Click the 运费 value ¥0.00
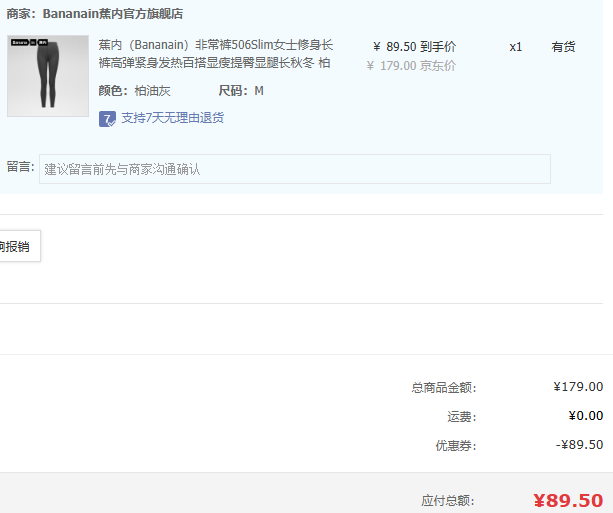This screenshot has width=613, height=513. [x=586, y=416]
